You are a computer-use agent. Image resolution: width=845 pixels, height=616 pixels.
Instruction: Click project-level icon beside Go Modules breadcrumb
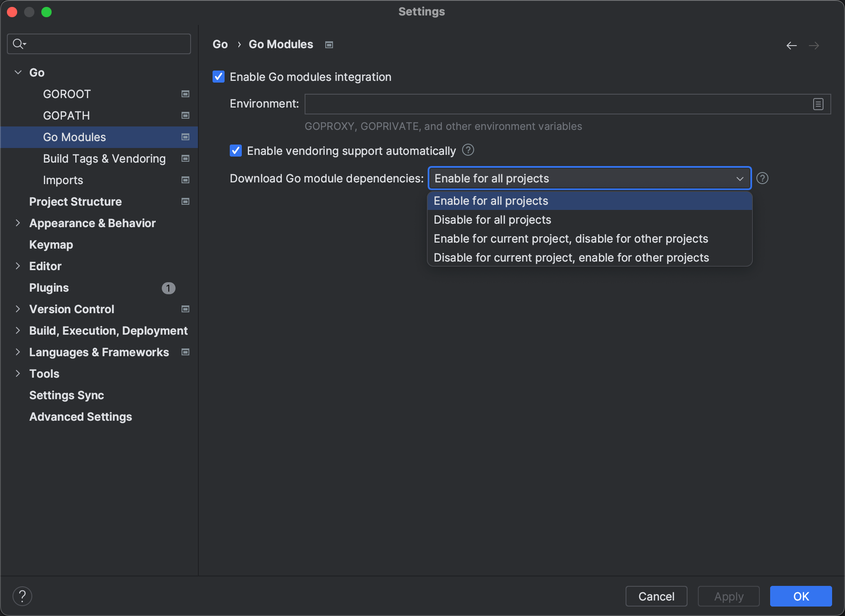coord(329,45)
